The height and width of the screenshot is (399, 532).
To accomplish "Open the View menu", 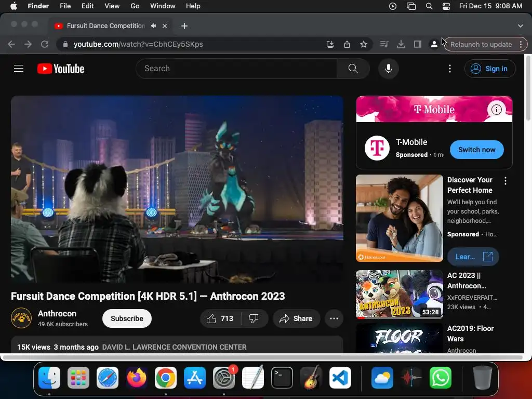I will 112,6.
